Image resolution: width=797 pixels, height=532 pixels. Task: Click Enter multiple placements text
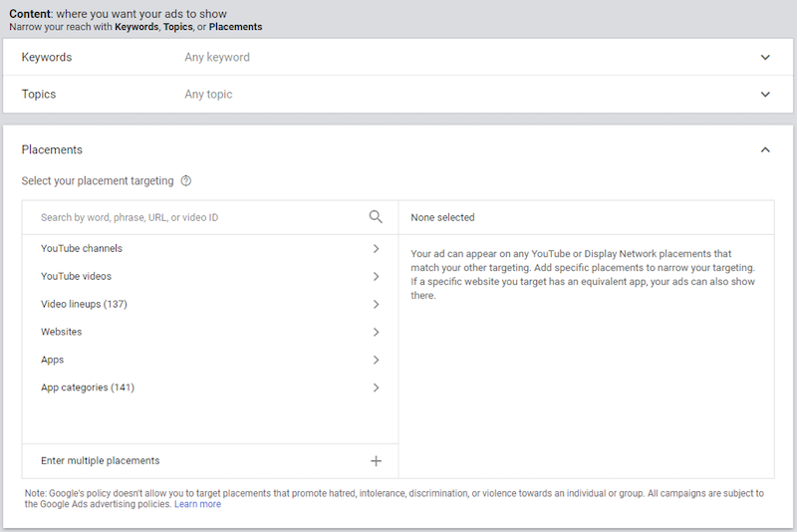tap(100, 461)
